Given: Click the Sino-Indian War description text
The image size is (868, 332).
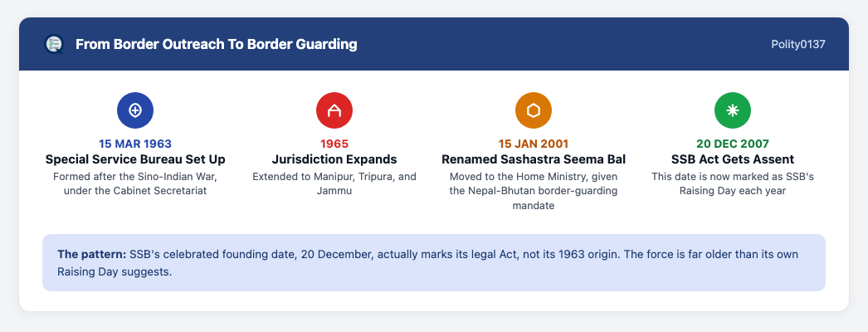Looking at the screenshot, I should [x=135, y=183].
